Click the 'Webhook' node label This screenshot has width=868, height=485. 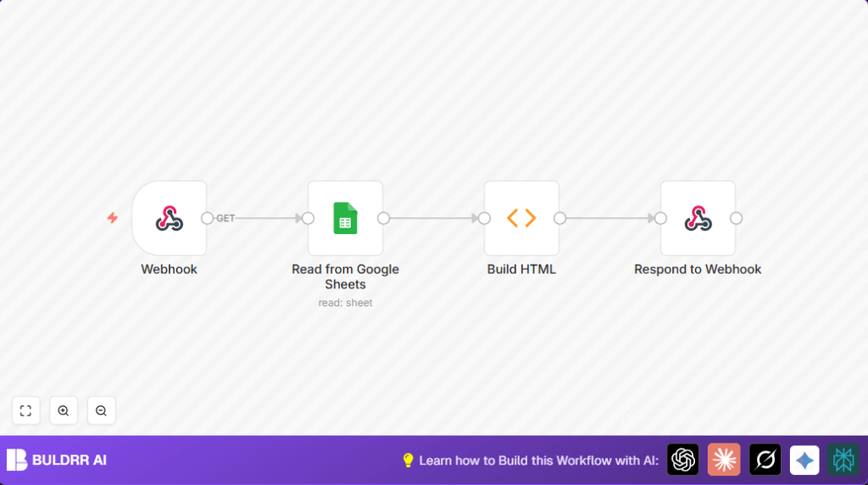tap(169, 269)
